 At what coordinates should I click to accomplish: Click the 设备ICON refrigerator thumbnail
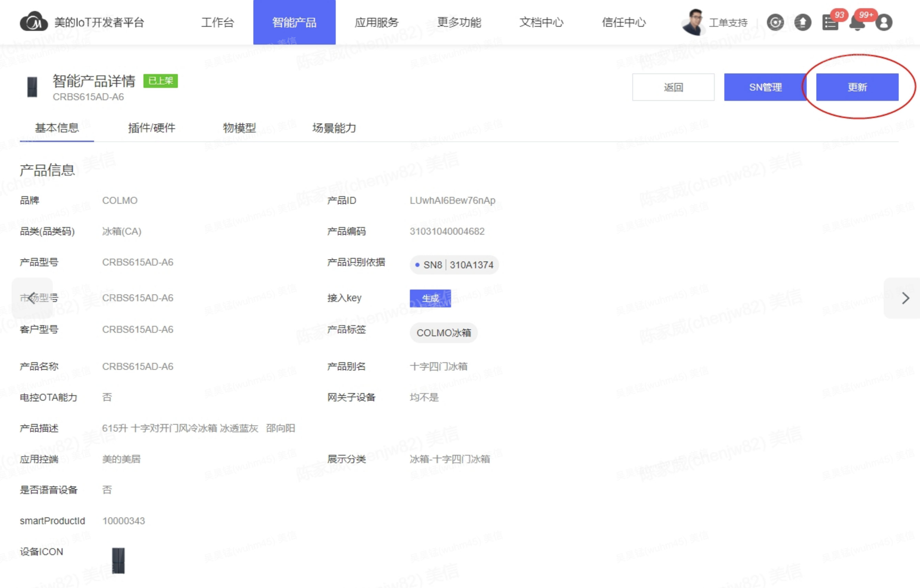118,560
